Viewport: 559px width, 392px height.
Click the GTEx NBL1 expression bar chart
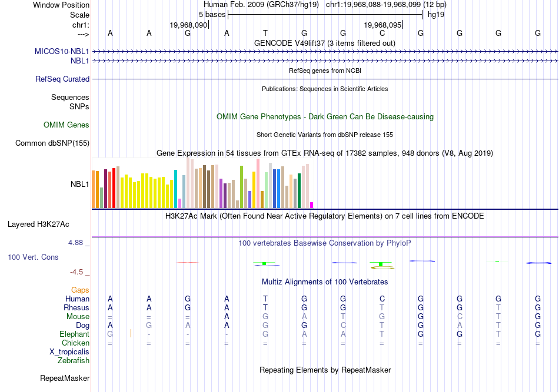202,183
